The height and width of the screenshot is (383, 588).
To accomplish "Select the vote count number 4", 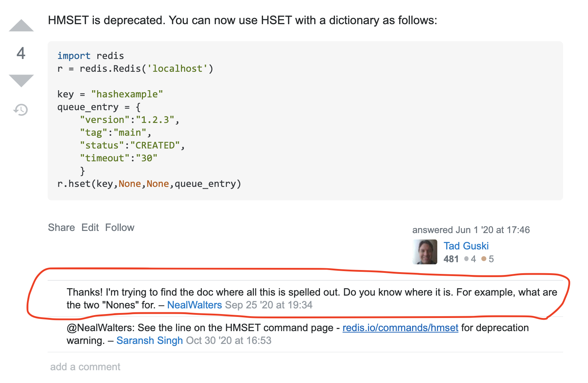I will point(21,54).
